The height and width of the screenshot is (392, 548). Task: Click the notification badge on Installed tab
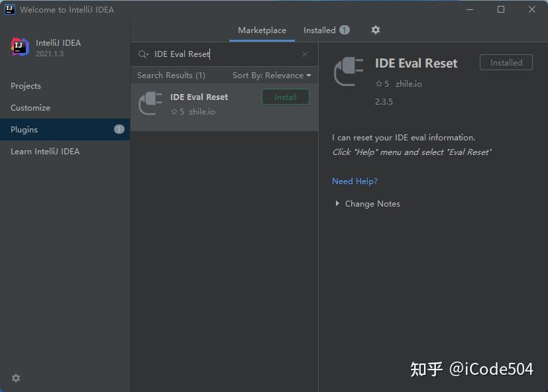[345, 29]
